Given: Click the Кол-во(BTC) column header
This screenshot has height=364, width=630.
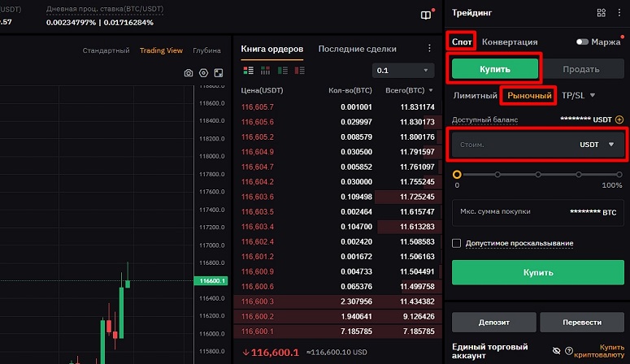Looking at the screenshot, I should coord(350,90).
